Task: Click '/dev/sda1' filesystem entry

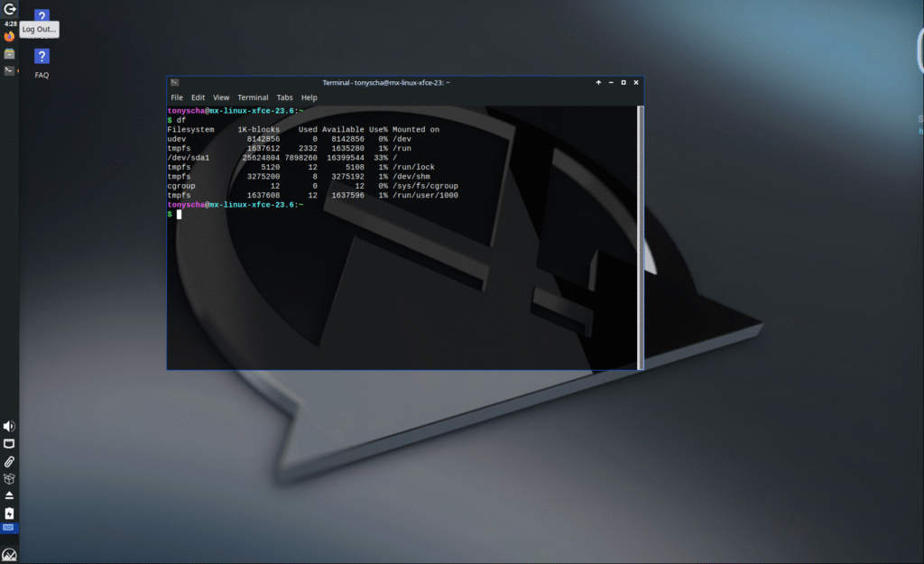Action: 189,158
